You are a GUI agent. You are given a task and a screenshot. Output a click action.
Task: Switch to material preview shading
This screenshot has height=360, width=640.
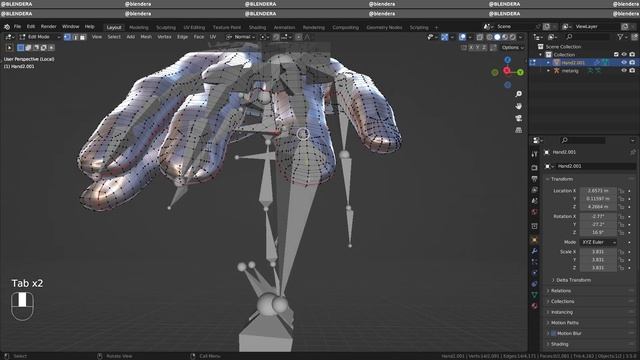(505, 37)
